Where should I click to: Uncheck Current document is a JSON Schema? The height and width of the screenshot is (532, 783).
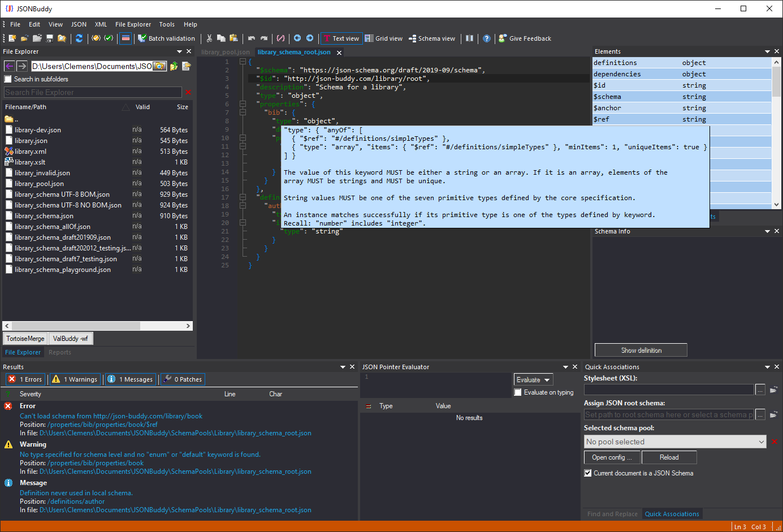(587, 473)
